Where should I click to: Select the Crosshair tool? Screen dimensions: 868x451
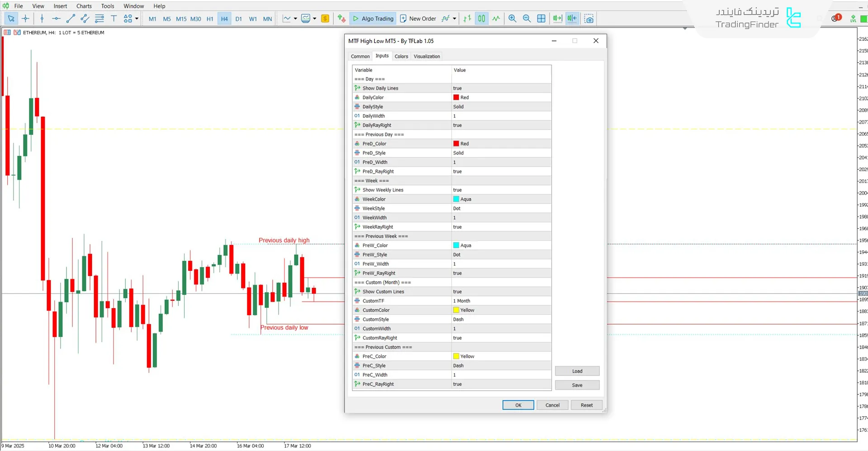pyautogui.click(x=26, y=19)
